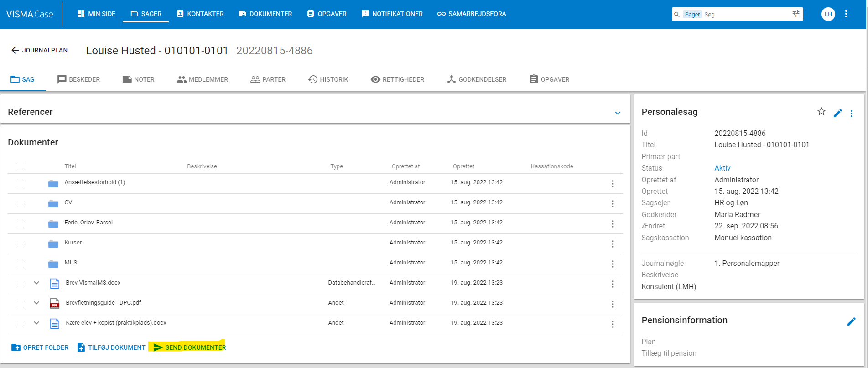Open the Personalesag more-options menu
This screenshot has width=868, height=368.
(x=852, y=114)
